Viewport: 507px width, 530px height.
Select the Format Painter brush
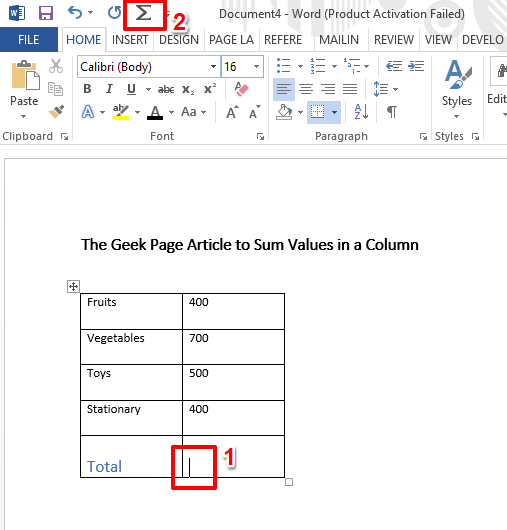(x=56, y=112)
